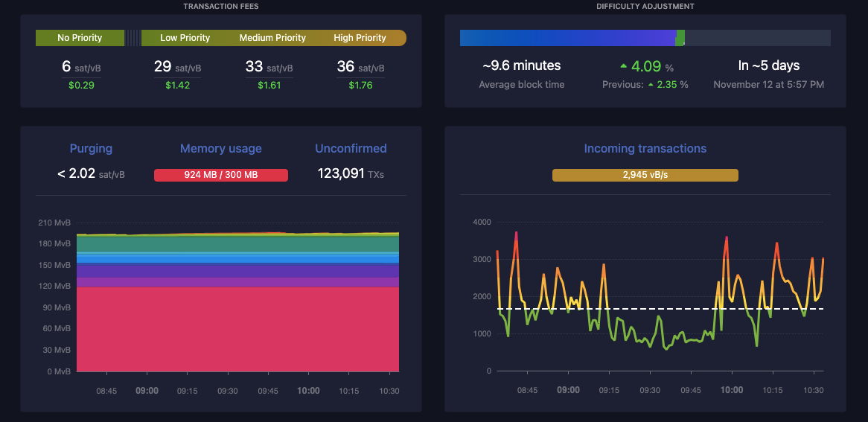868x422 pixels.
Task: Click the 10:00 marker on incoming transactions axis
Action: pos(732,390)
